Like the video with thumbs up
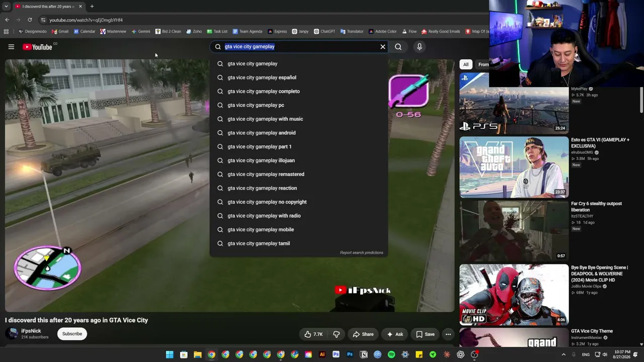The width and height of the screenshot is (644, 362). coord(313,334)
